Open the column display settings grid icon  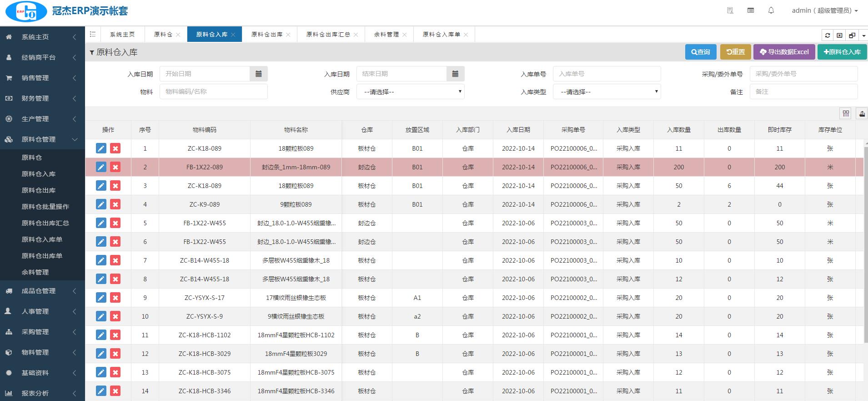[846, 114]
